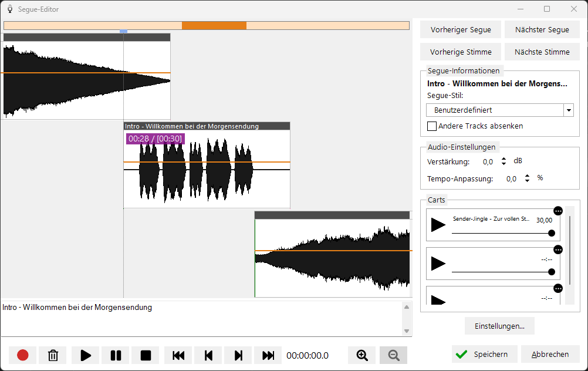Open Einstellungen dialog
This screenshot has height=371, width=588.
499,326
